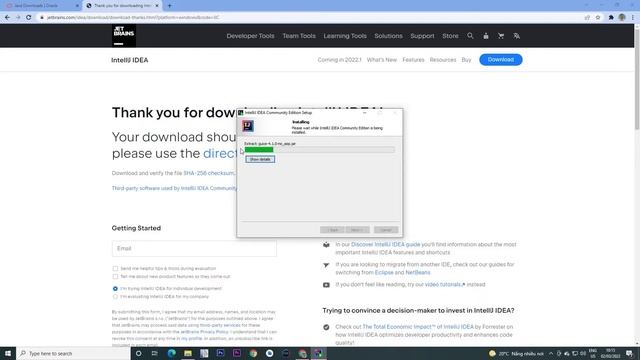This screenshot has width=640, height=360.
Task: Open Resources link in subnav
Action: (x=443, y=60)
